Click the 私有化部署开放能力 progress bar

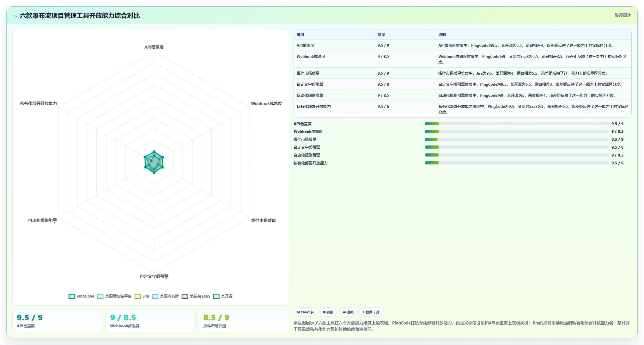(517, 163)
